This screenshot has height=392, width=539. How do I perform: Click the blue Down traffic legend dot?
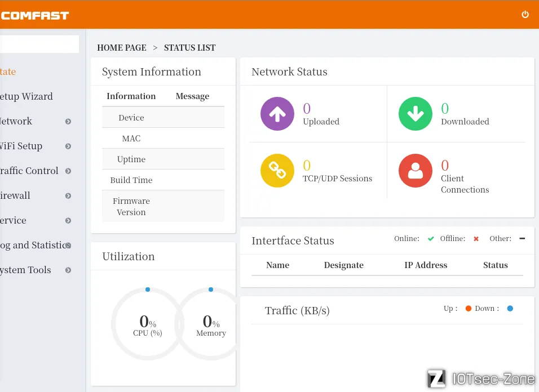pos(510,309)
